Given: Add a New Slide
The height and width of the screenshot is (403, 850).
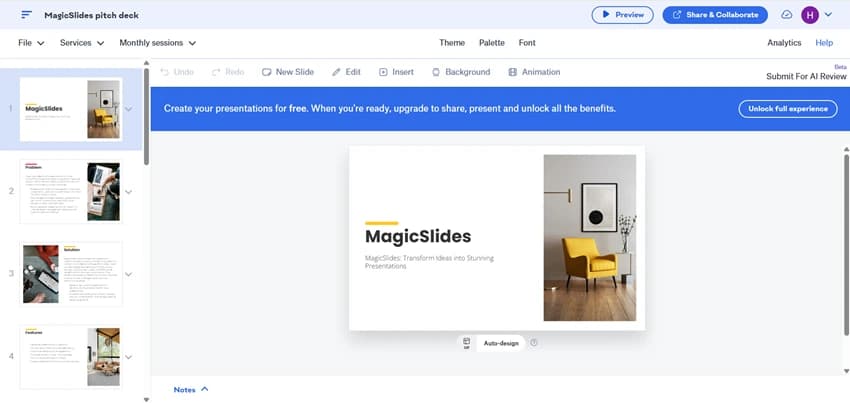Looking at the screenshot, I should tap(288, 72).
